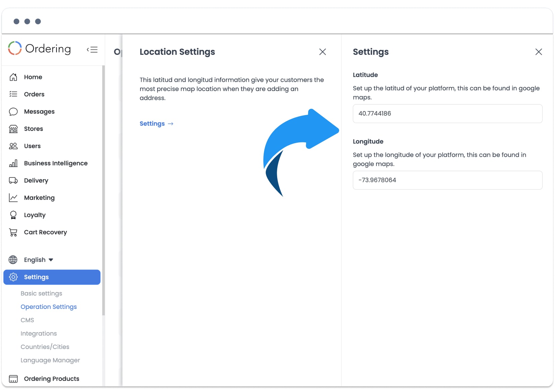Click the Latitude label

(x=365, y=75)
